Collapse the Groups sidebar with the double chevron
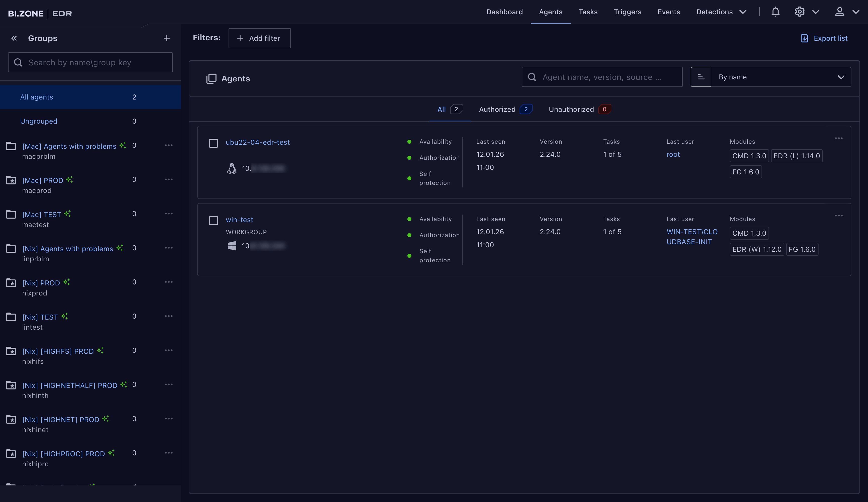The image size is (868, 502). pos(14,38)
